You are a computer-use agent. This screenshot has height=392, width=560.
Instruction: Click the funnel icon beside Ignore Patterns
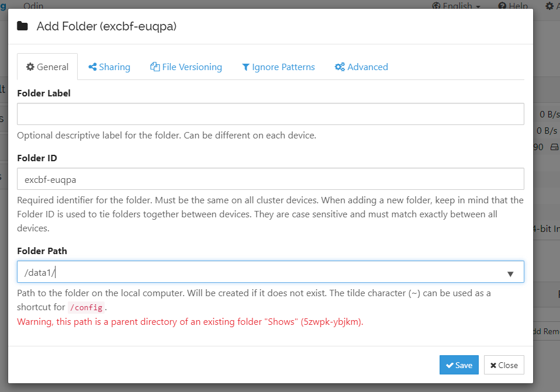[246, 67]
